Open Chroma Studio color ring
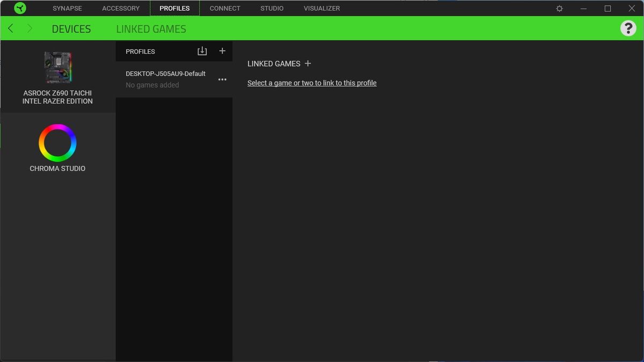 [57, 143]
